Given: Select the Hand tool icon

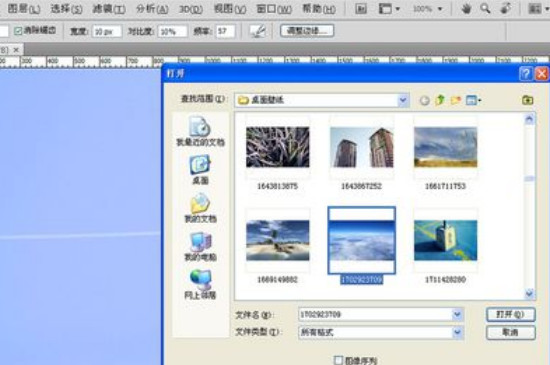Looking at the screenshot, I should tap(466, 8).
